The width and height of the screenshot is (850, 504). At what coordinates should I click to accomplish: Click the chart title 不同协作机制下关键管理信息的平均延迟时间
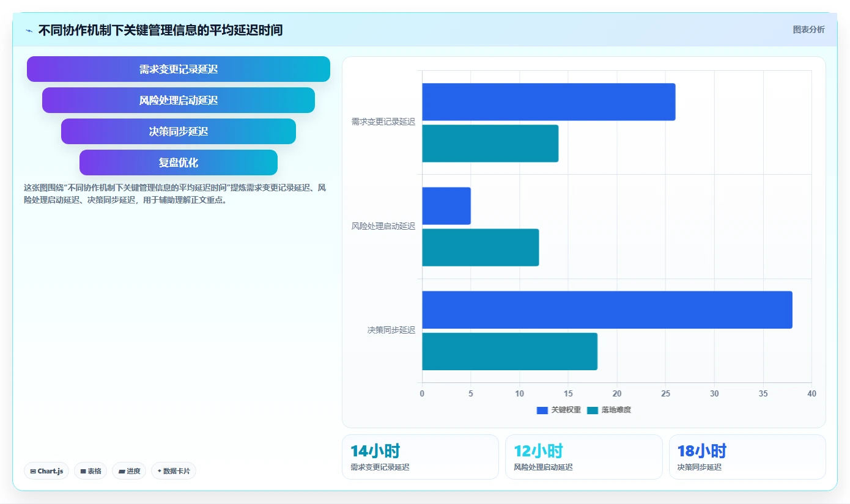pos(160,30)
